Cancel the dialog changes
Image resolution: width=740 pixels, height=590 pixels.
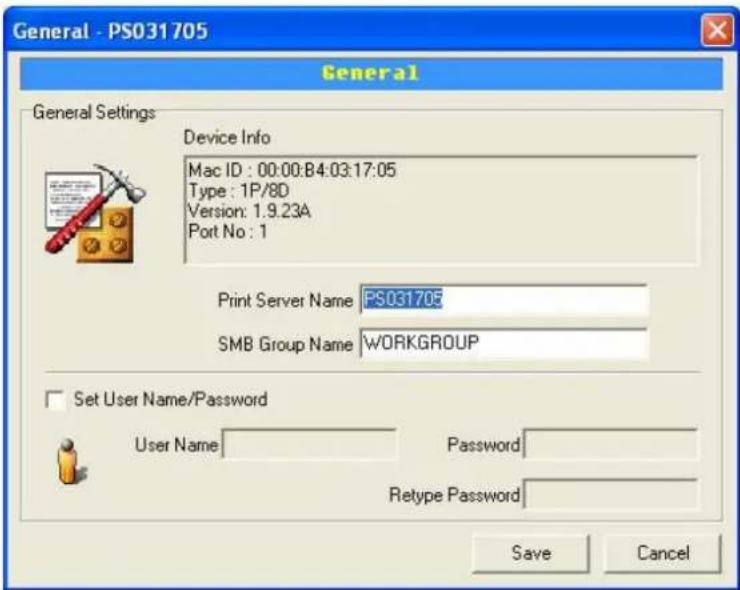(663, 553)
